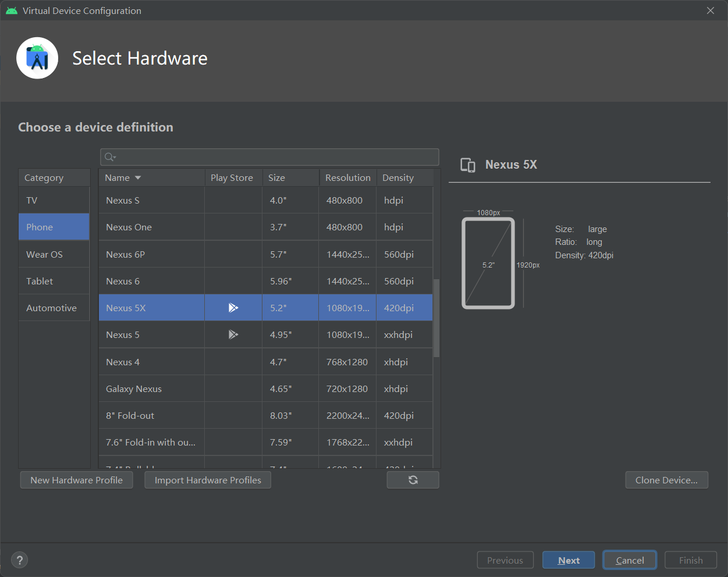Click the 4.65" size cell

(290, 389)
